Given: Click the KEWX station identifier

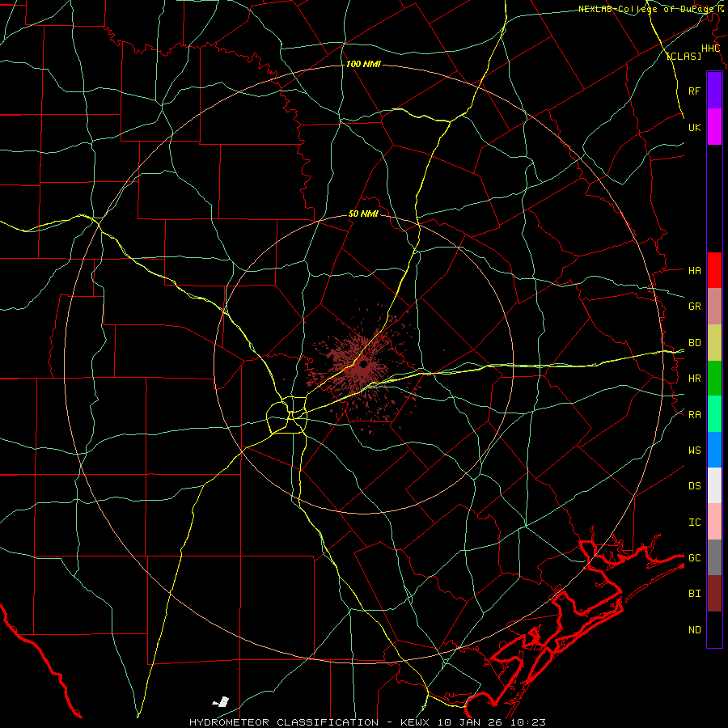Looking at the screenshot, I should [x=417, y=722].
